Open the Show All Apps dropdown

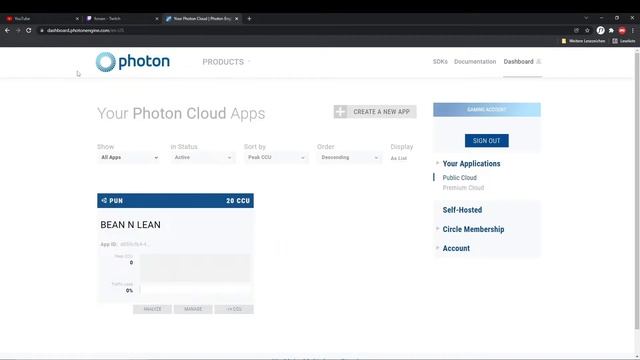(x=129, y=158)
